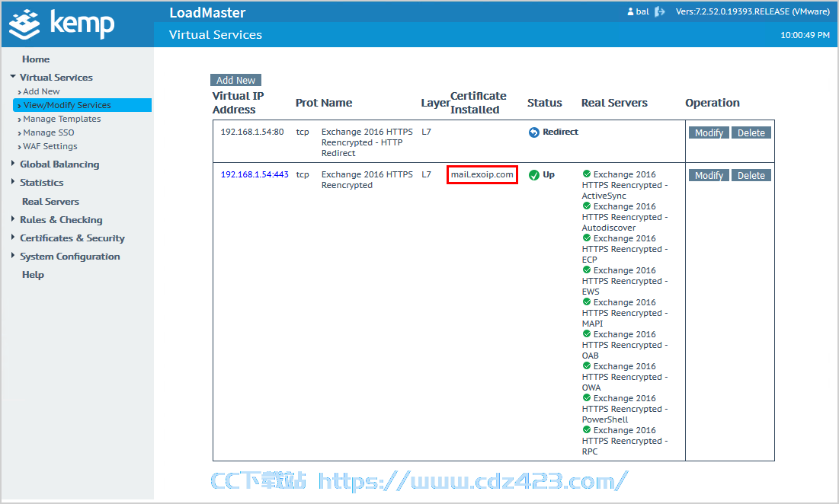Click the Kemp logo icon
The width and height of the screenshot is (839, 504).
pyautogui.click(x=24, y=24)
